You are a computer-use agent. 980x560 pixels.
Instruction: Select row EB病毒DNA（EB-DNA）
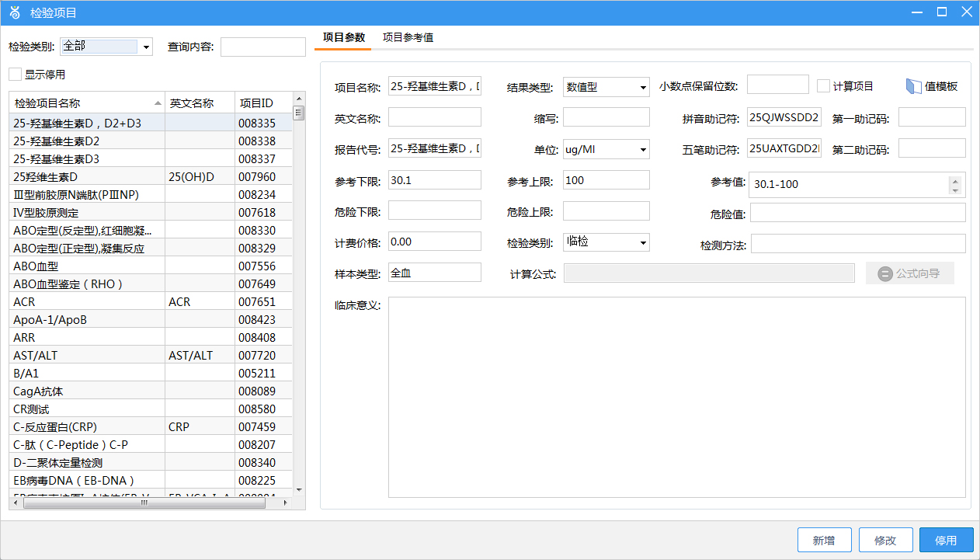point(151,481)
